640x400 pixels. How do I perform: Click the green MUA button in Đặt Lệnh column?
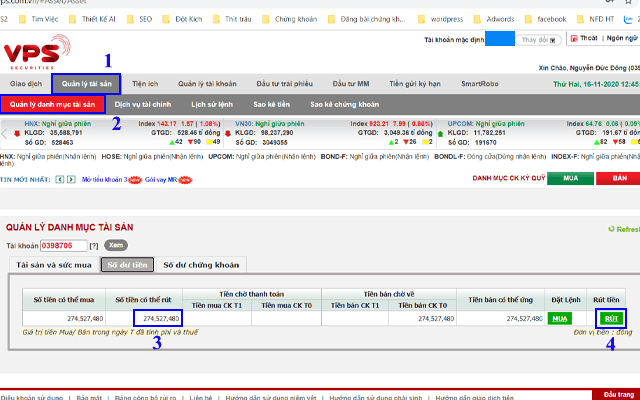pos(560,319)
